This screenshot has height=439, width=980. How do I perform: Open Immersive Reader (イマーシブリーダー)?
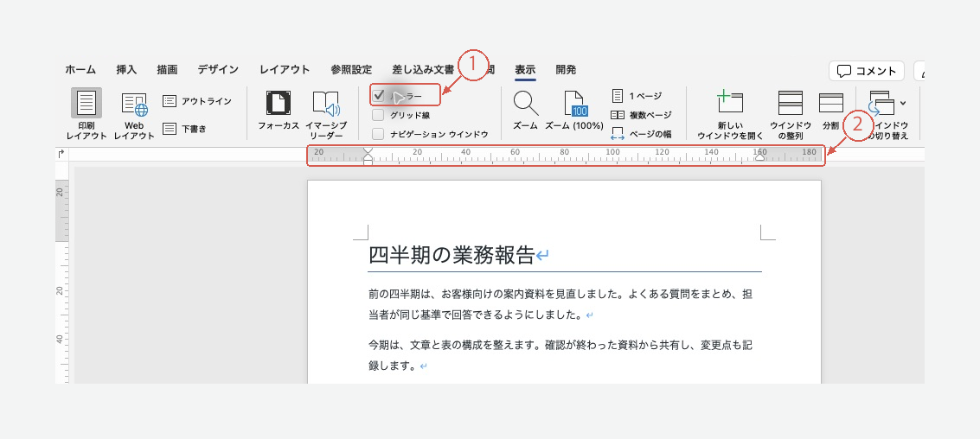point(325,116)
